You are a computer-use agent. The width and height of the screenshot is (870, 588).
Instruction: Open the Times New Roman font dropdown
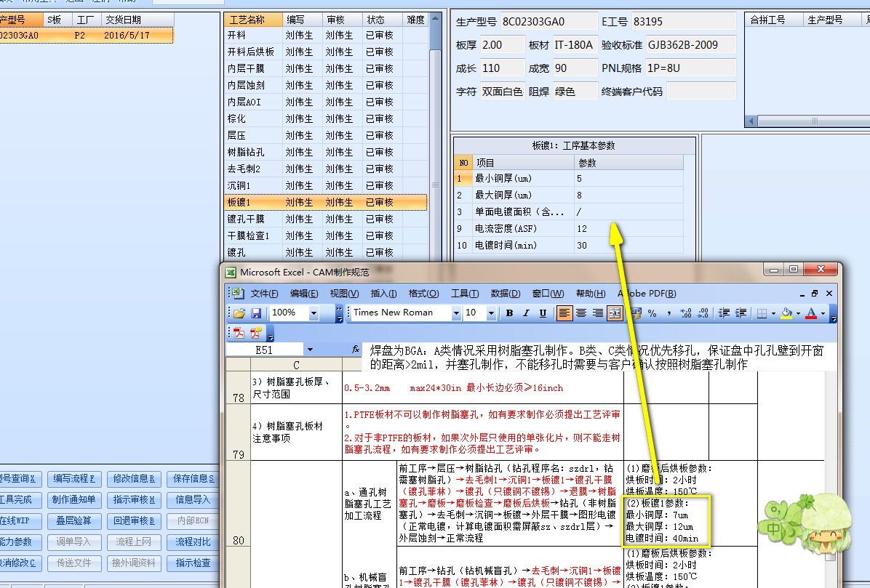[456, 313]
